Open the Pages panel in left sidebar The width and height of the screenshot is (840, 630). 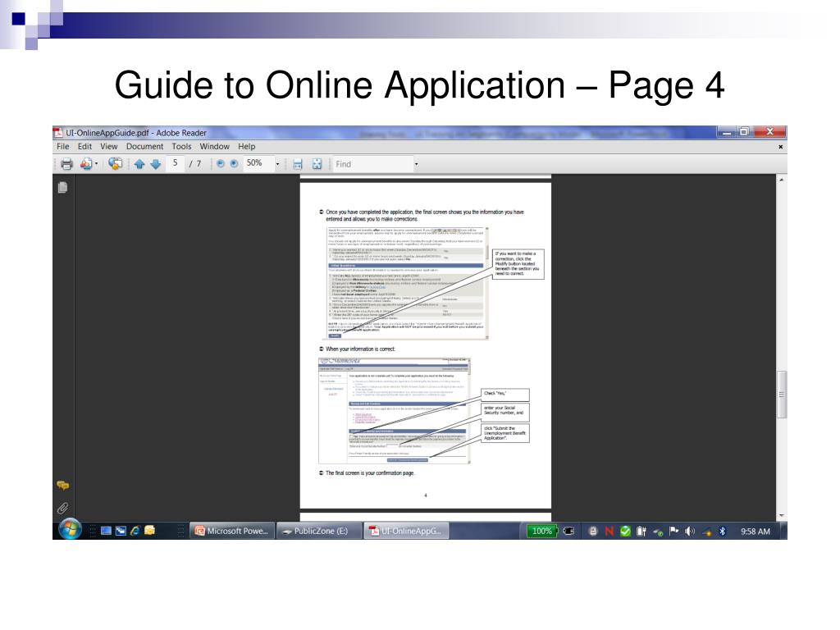[x=62, y=188]
